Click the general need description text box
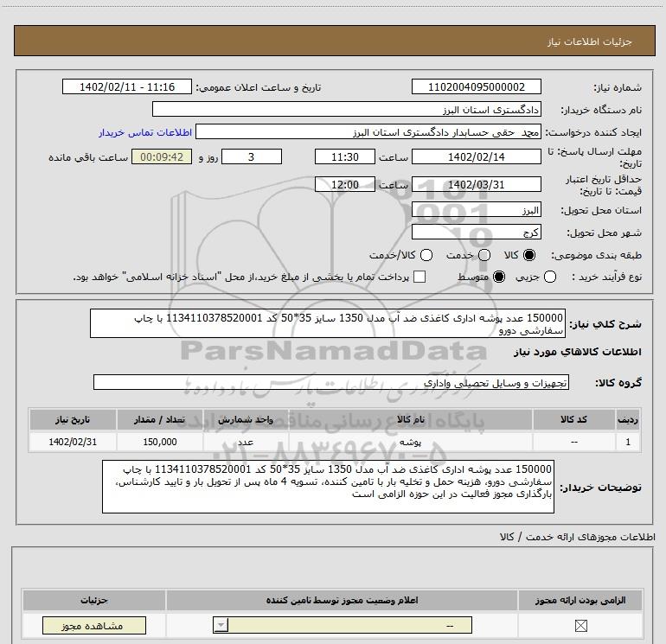The height and width of the screenshot is (644, 666). (328, 323)
